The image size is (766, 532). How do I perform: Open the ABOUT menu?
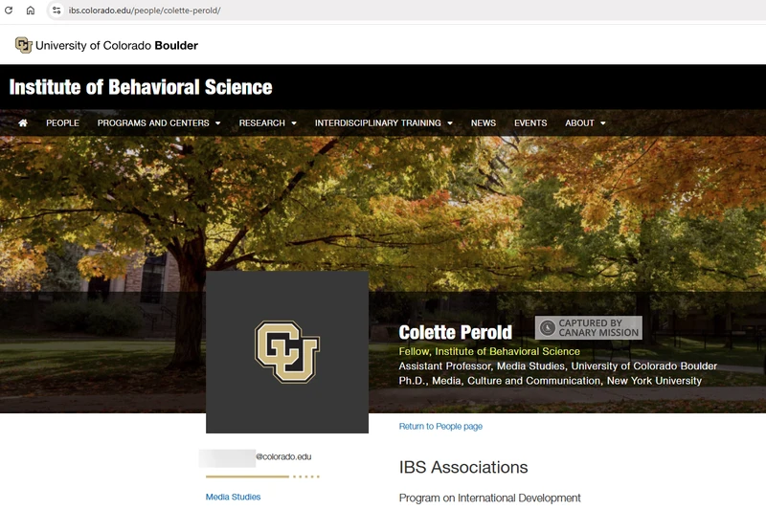pos(579,123)
